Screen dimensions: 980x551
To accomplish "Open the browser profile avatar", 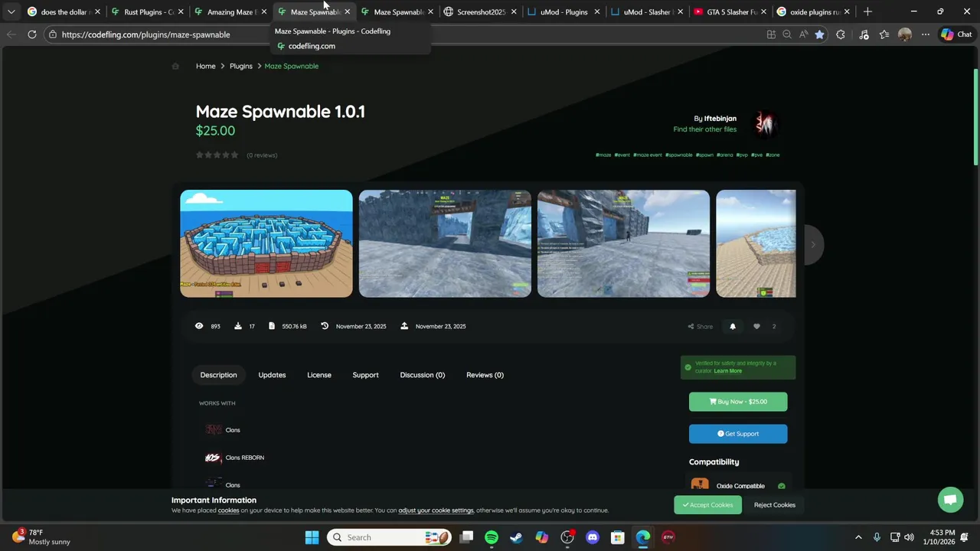I will click(905, 34).
